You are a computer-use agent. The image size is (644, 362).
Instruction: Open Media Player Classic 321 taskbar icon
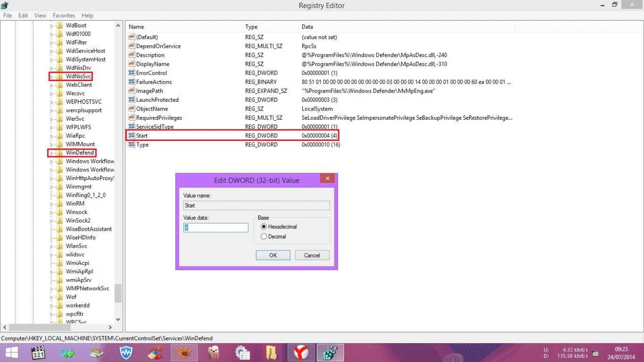tap(39, 353)
